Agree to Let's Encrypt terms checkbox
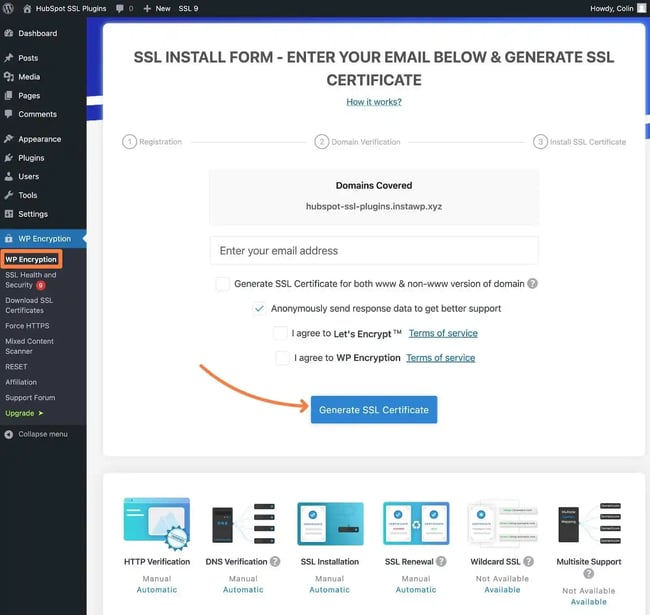The image size is (650, 615). [282, 333]
